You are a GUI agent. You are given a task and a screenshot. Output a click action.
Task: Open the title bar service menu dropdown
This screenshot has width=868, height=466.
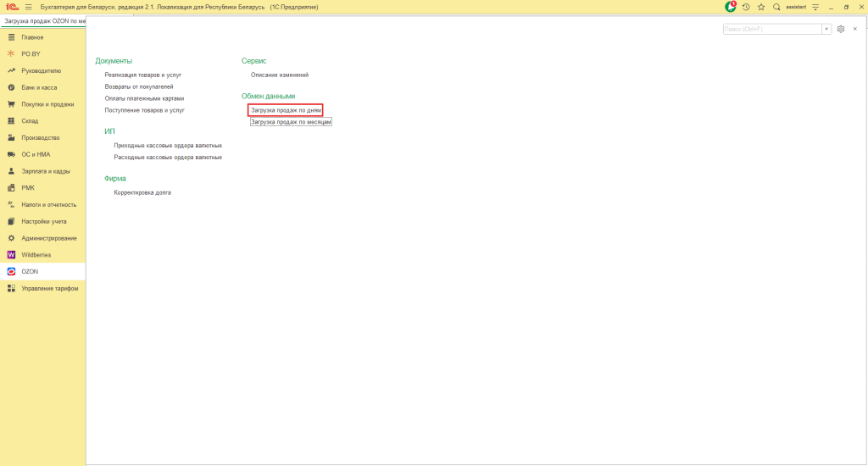click(x=815, y=7)
